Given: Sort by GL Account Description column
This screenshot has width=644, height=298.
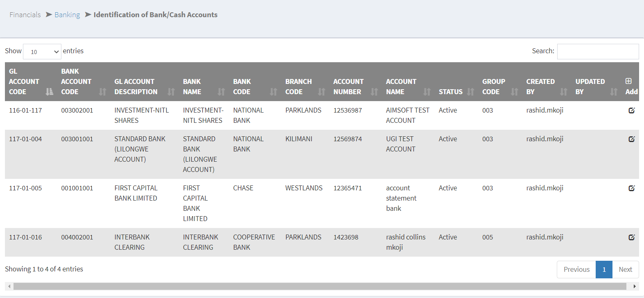Looking at the screenshot, I should pyautogui.click(x=140, y=87).
